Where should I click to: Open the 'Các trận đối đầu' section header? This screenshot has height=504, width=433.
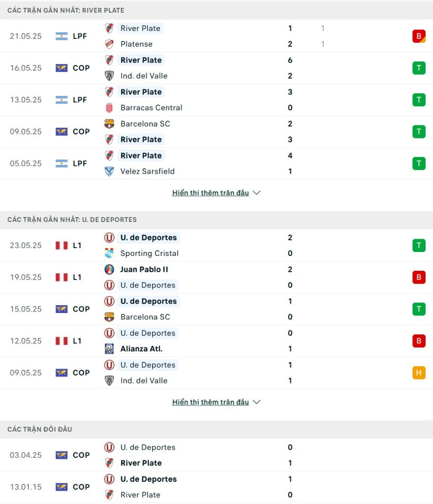(216, 429)
